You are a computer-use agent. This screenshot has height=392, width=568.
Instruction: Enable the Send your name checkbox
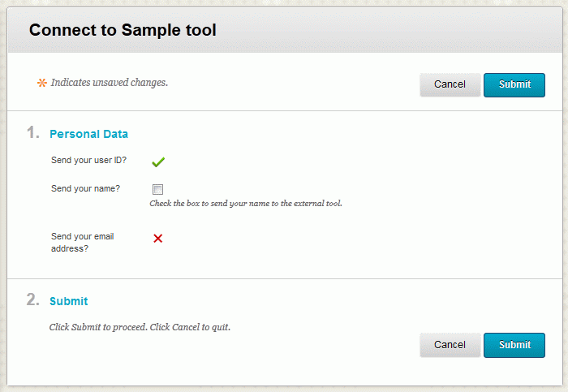coord(158,189)
